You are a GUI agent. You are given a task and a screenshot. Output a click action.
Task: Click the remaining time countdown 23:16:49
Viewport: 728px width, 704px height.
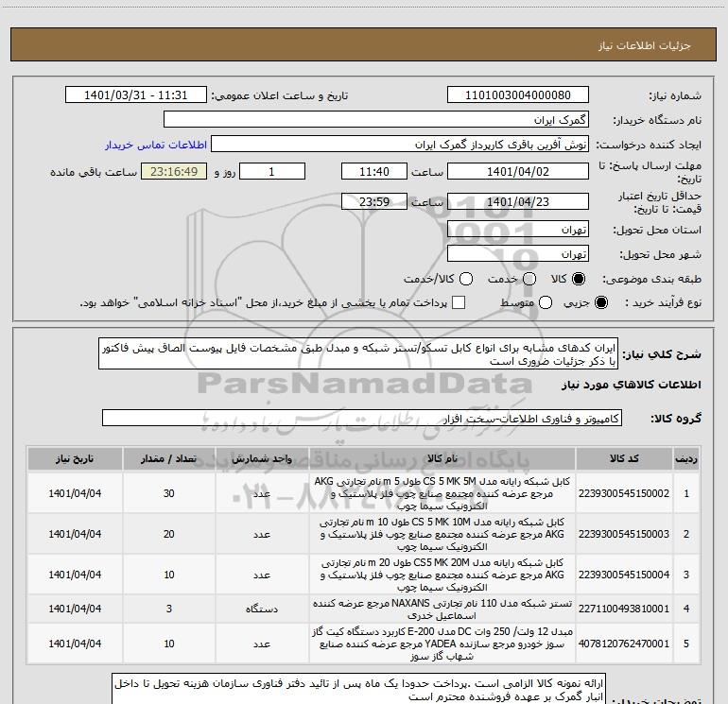click(x=174, y=171)
